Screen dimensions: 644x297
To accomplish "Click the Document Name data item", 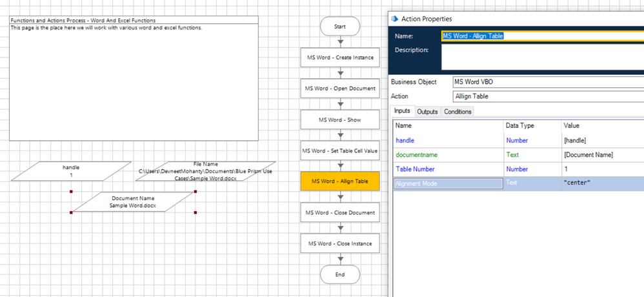I will click(133, 201).
